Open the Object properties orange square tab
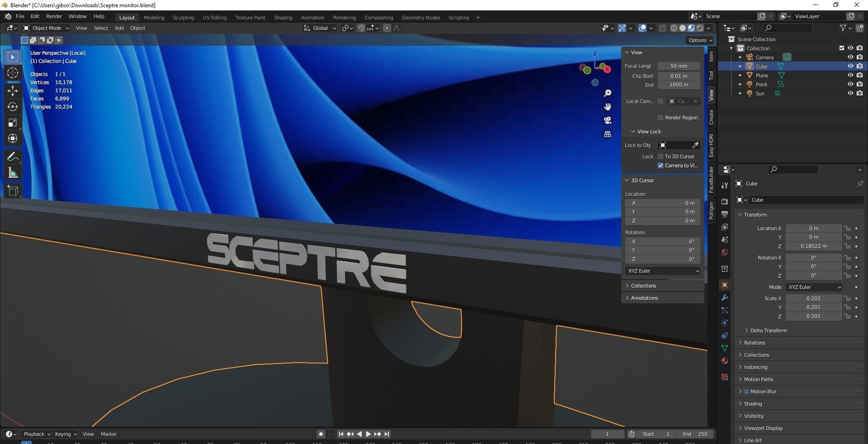 [725, 285]
